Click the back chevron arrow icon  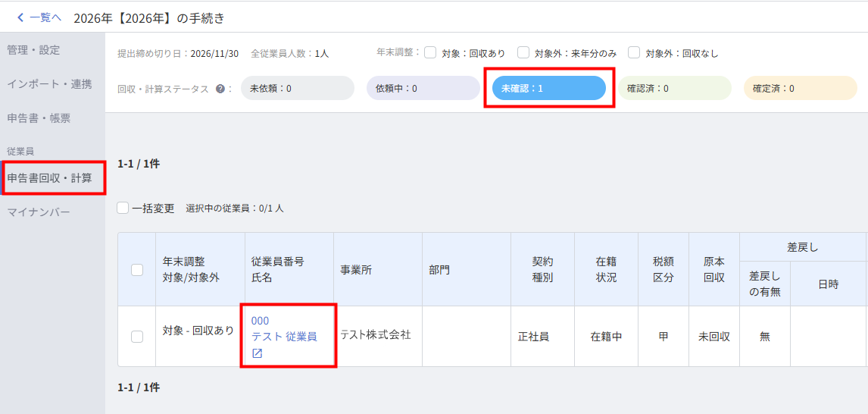click(x=21, y=17)
